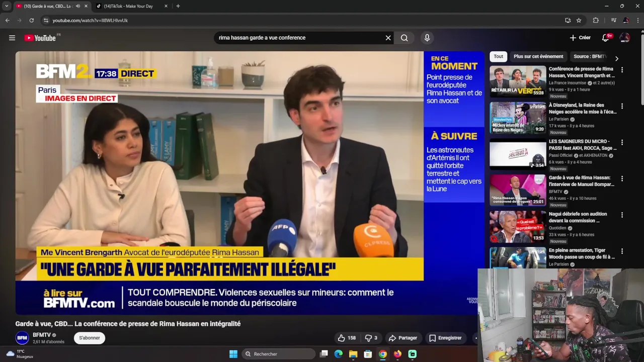
Task: Clear the search query with the X
Action: (x=388, y=38)
